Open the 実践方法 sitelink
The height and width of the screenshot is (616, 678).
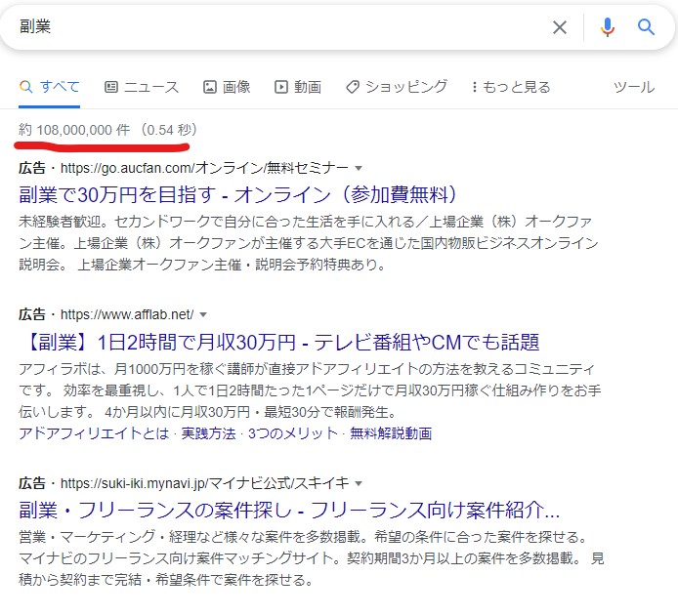(208, 433)
